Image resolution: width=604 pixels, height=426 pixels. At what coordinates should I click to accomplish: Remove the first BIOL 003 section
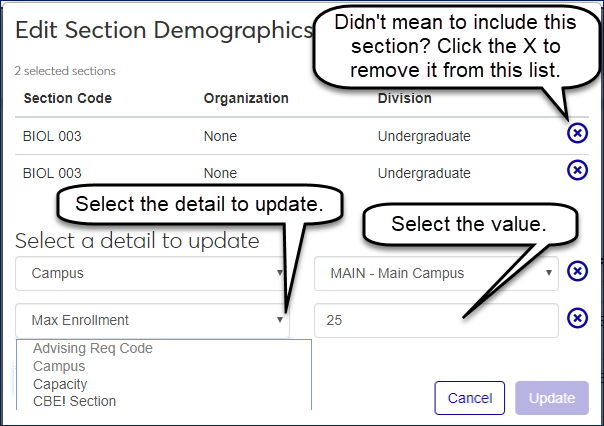tap(577, 135)
